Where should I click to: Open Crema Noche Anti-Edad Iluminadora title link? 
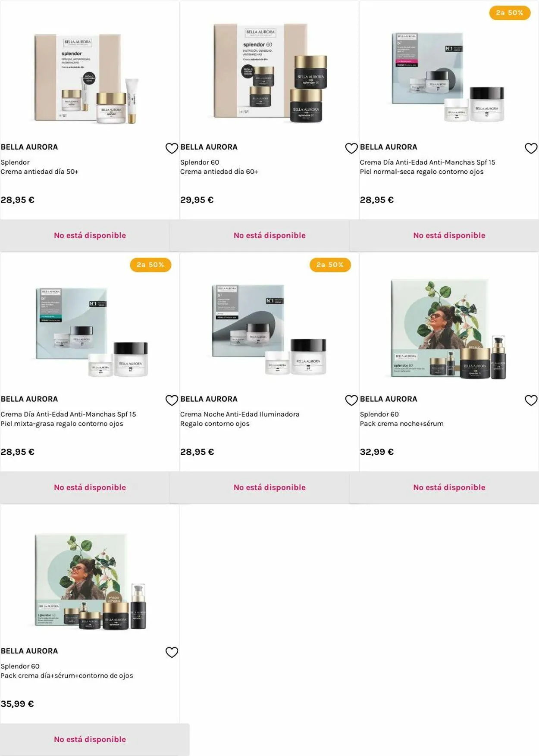tap(240, 414)
